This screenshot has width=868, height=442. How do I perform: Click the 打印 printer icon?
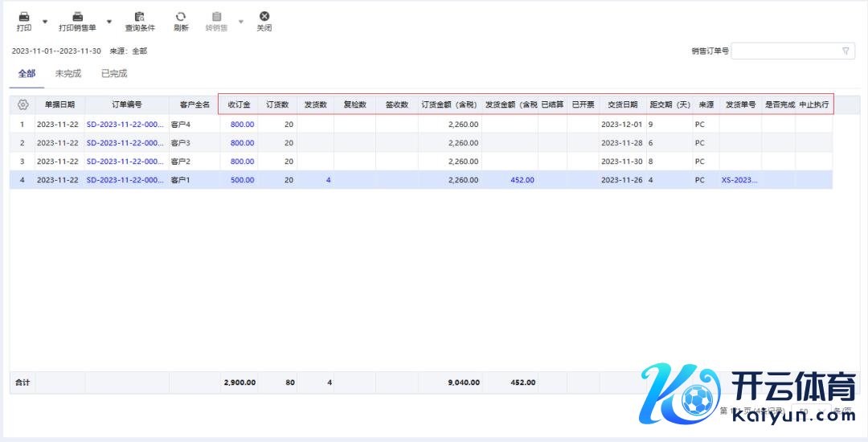click(x=24, y=17)
